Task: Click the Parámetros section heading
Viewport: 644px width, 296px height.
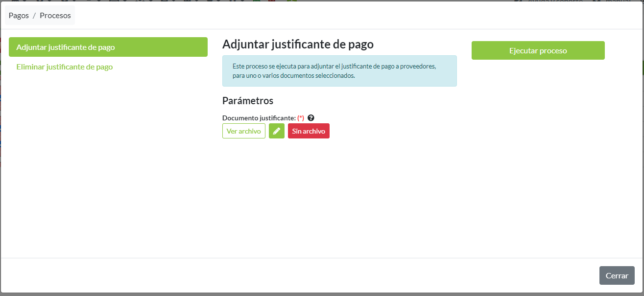Action: pos(248,101)
